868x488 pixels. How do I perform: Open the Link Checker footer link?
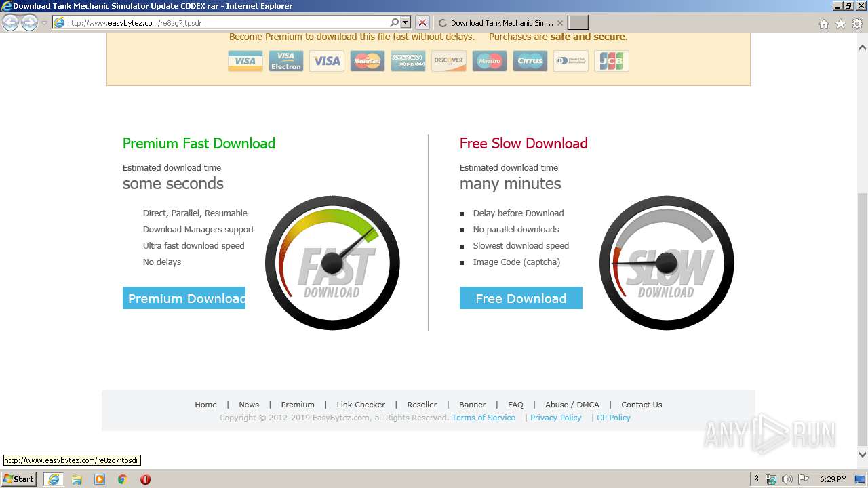point(361,405)
